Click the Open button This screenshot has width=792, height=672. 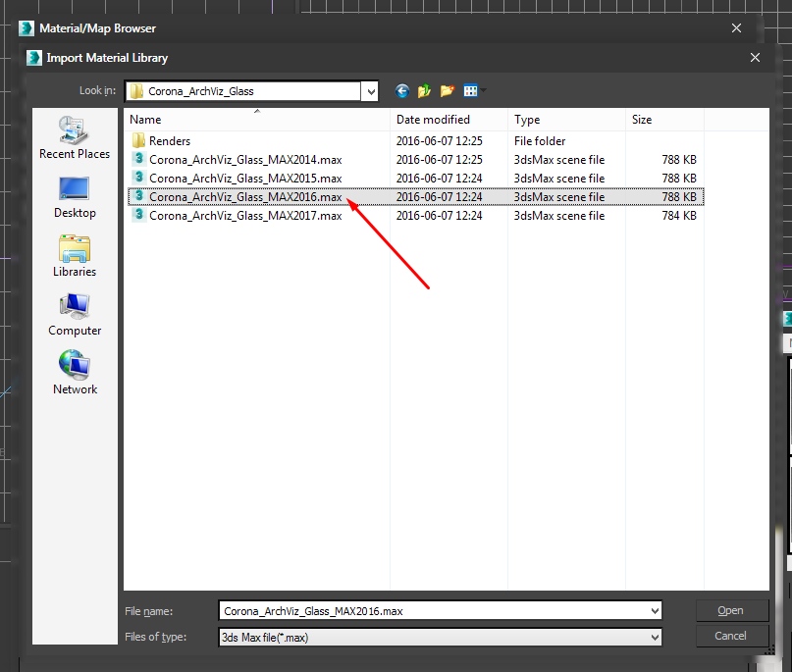click(732, 610)
